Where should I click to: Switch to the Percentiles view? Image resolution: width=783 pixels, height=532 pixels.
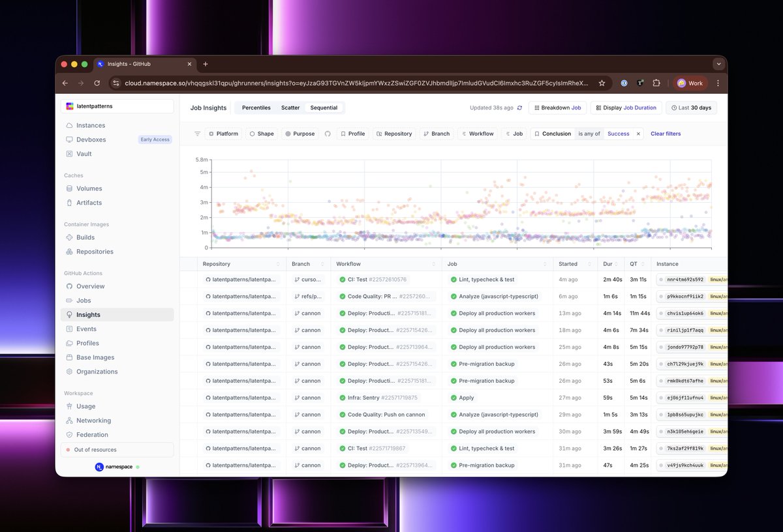click(256, 108)
